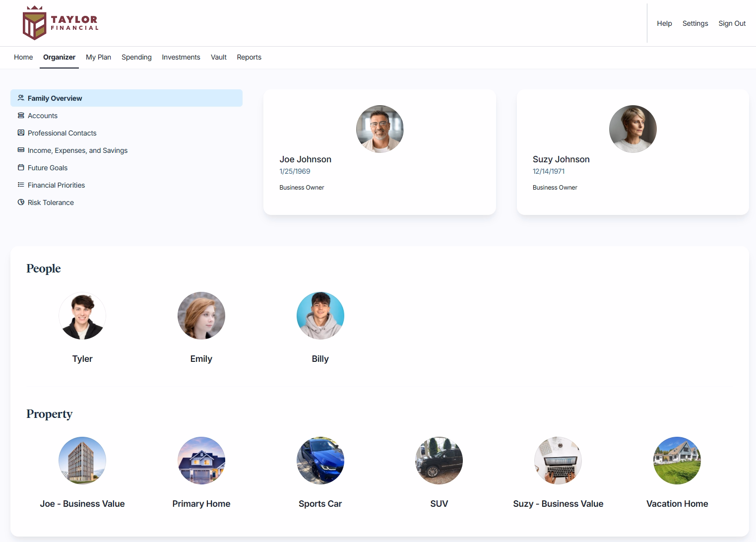Click the Taylor Financial logo

61,23
